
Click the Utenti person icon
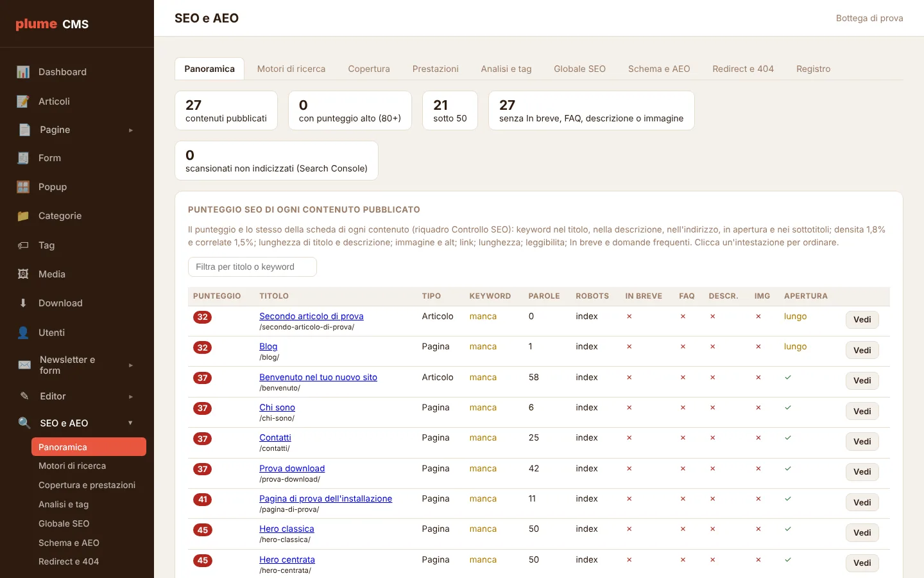pyautogui.click(x=23, y=333)
